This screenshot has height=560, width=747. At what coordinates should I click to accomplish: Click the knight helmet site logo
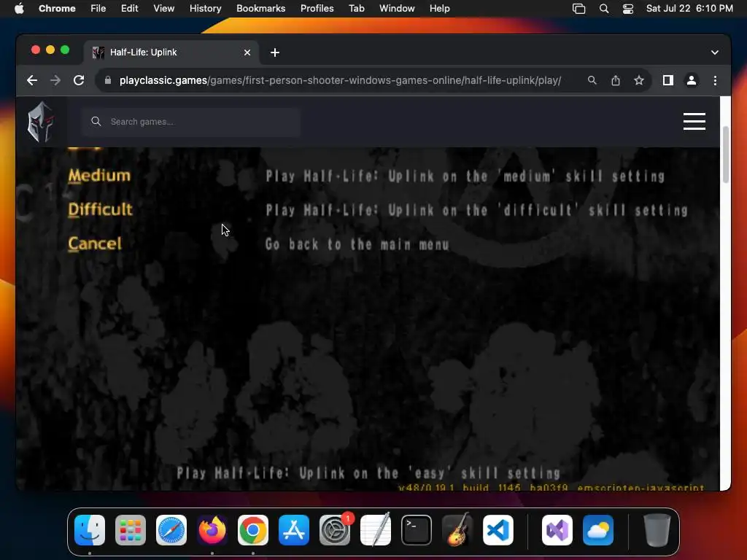click(41, 122)
